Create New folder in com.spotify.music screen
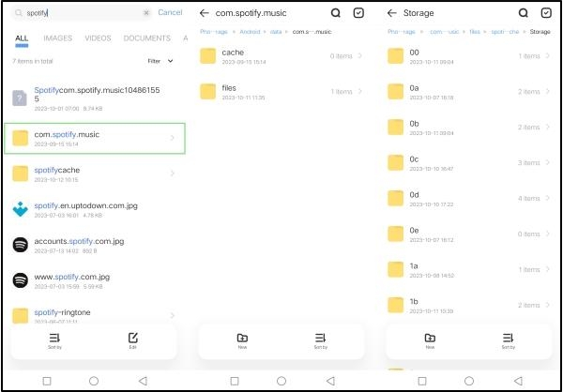The image size is (563, 392). [242, 341]
